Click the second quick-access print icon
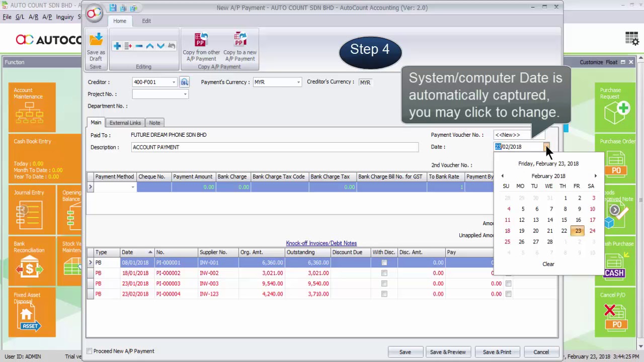The width and height of the screenshot is (644, 362). (x=123, y=8)
